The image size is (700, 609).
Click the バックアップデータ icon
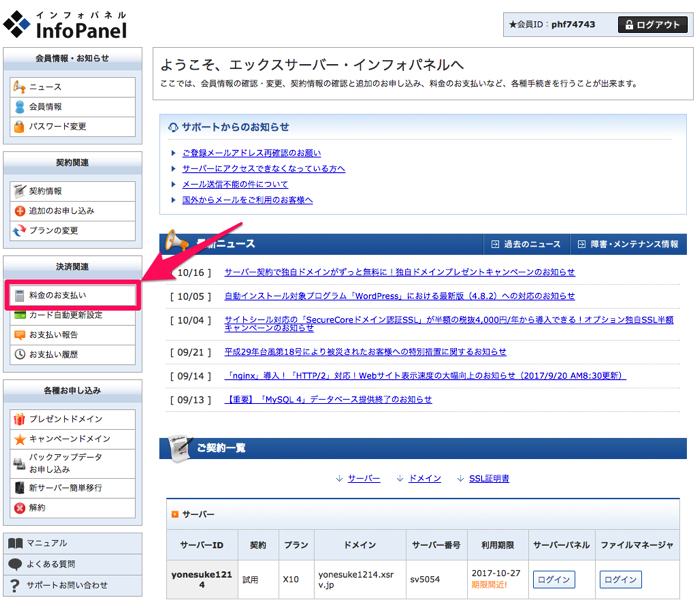[19, 463]
